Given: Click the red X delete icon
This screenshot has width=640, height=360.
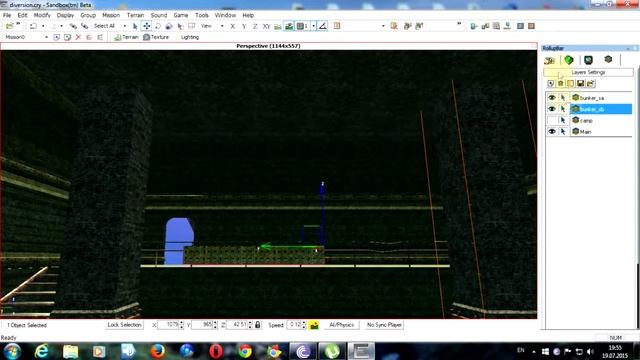Looking at the screenshot, I should pos(78,37).
